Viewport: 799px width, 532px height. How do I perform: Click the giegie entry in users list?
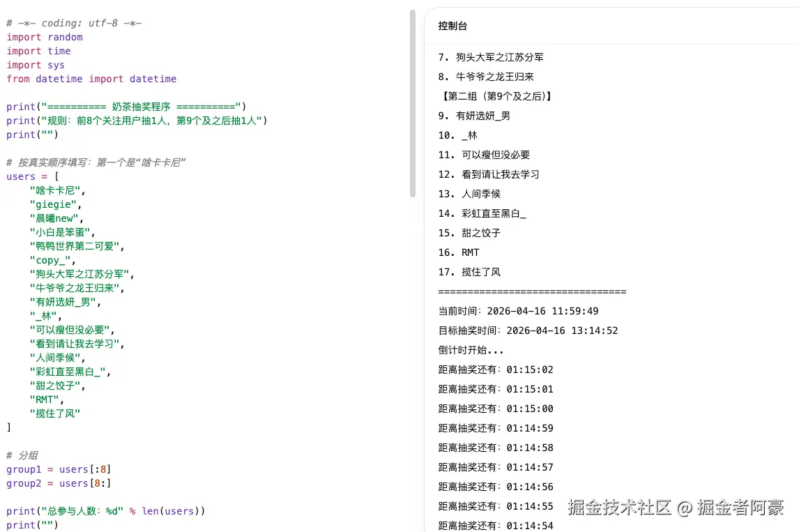(52, 204)
